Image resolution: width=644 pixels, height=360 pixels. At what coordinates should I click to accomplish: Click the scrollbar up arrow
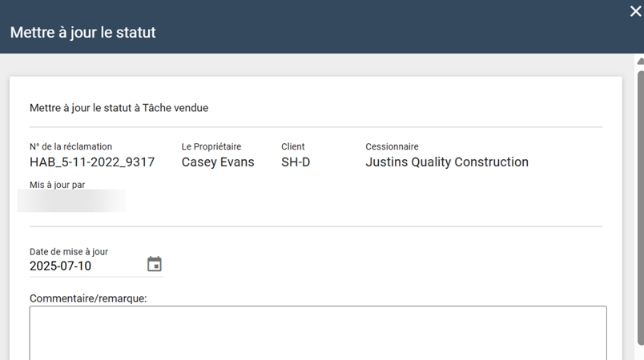639,61
